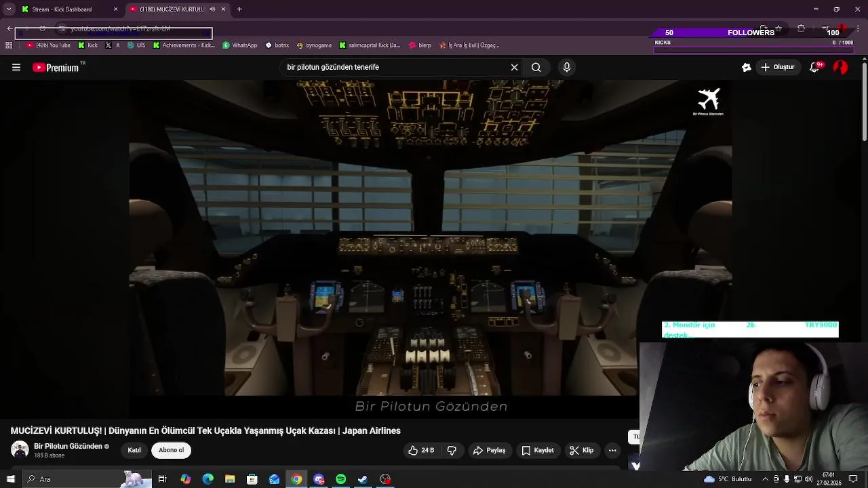
Task: Open Microsoft Store from the taskbar
Action: click(252, 479)
